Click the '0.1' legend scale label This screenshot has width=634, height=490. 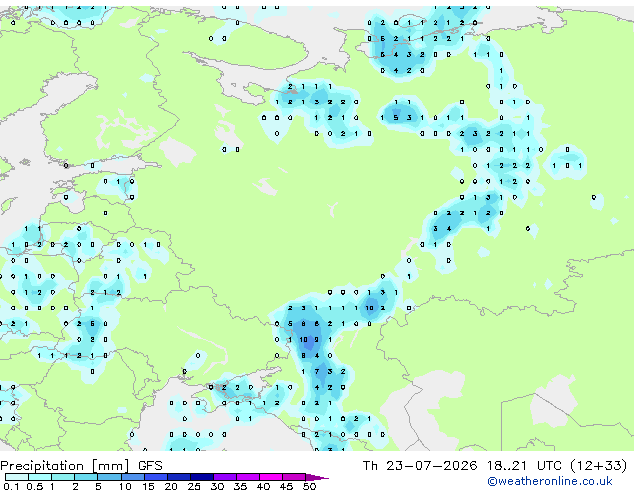pyautogui.click(x=11, y=486)
